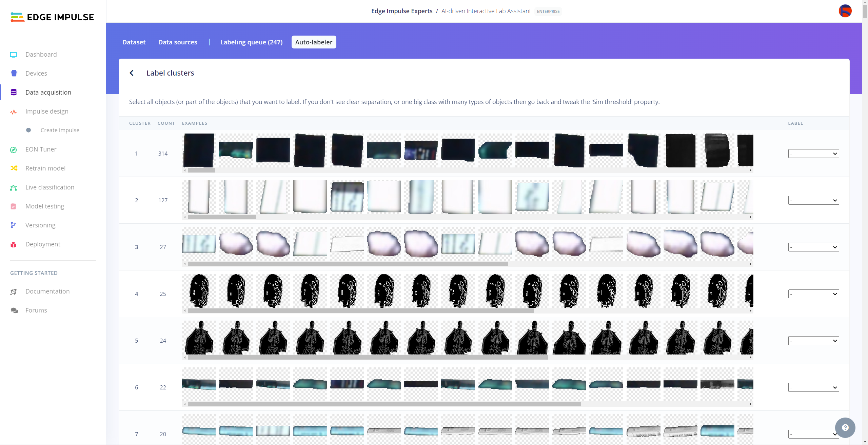This screenshot has height=445, width=868.
Task: Click the Devices chip icon
Action: 14,74
